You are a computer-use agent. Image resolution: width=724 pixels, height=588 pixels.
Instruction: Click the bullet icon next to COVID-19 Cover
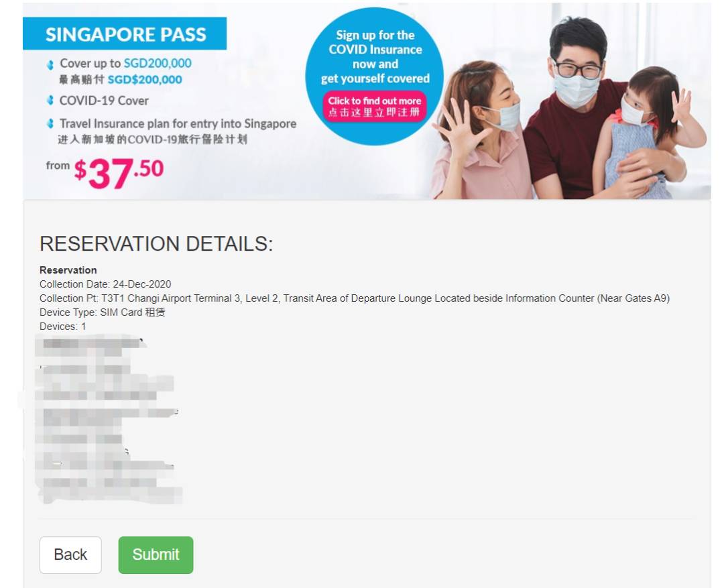(x=50, y=100)
